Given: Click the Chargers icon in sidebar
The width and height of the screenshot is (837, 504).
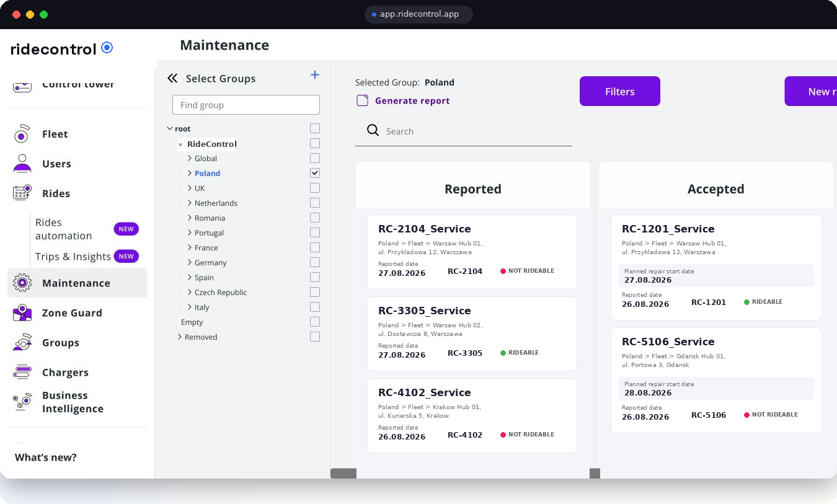Looking at the screenshot, I should [x=22, y=373].
